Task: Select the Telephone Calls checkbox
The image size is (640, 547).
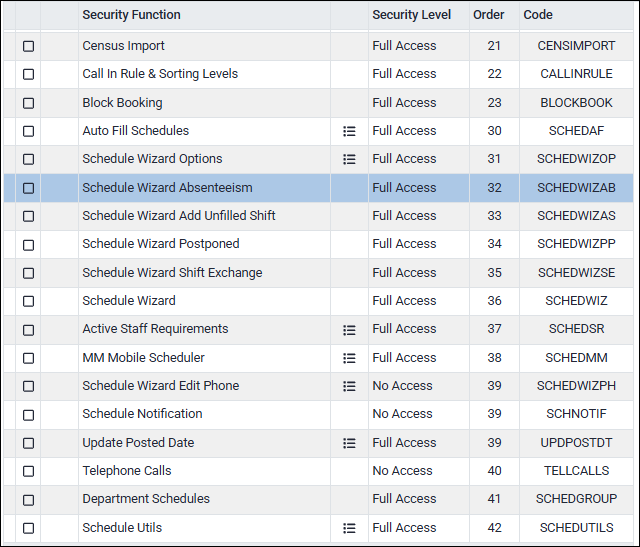Action: [28, 471]
